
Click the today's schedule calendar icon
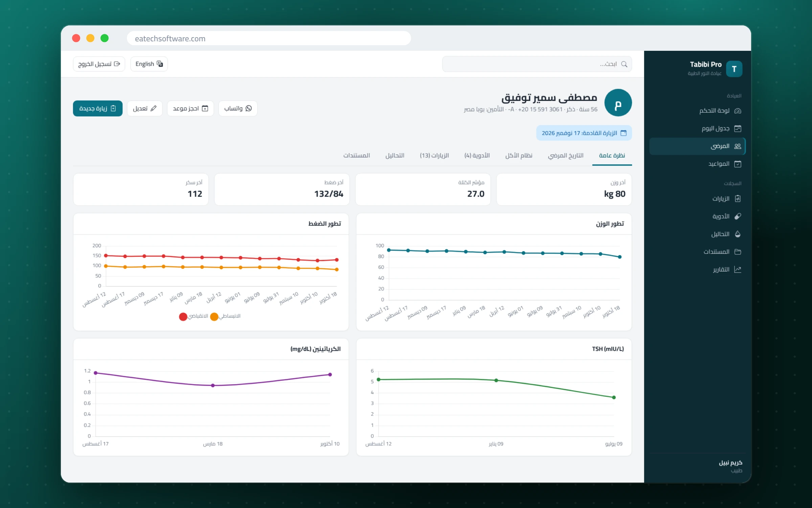738,128
